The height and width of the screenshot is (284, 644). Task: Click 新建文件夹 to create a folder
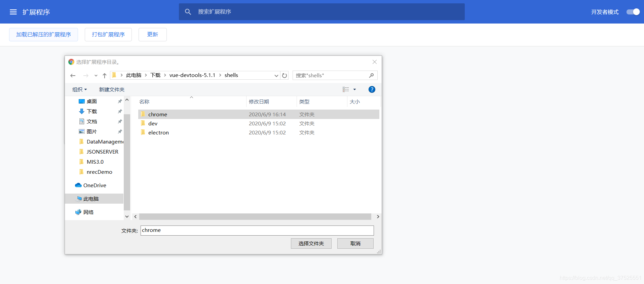click(112, 89)
